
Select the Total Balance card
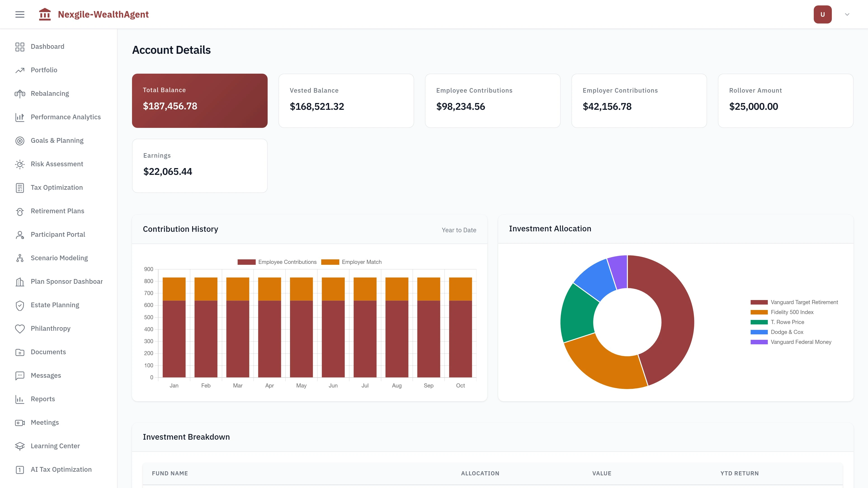point(199,100)
